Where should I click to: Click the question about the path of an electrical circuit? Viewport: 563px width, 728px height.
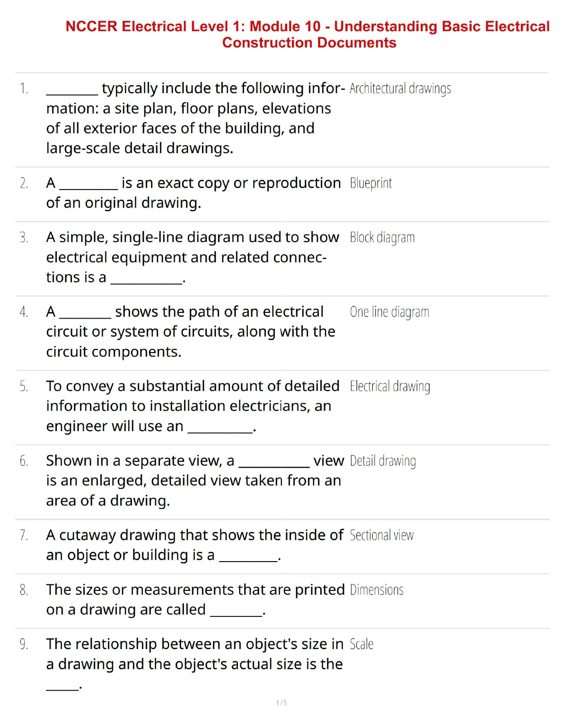pyautogui.click(x=190, y=331)
